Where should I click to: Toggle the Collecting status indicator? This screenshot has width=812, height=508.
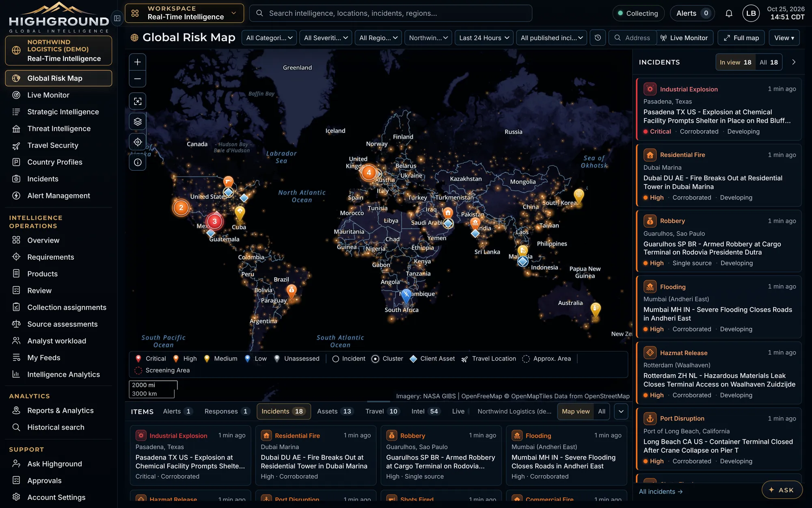638,13
